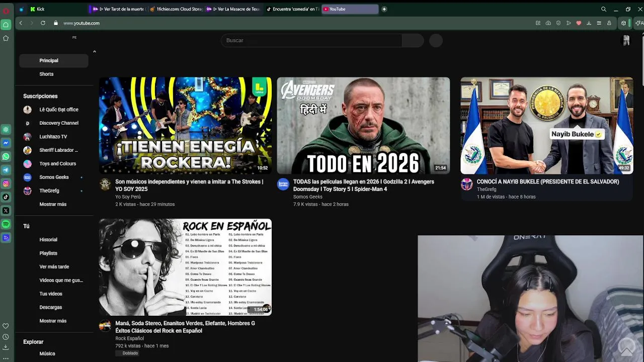Image resolution: width=644 pixels, height=362 pixels.
Task: Select the active YouTube tab
Action: point(350,9)
